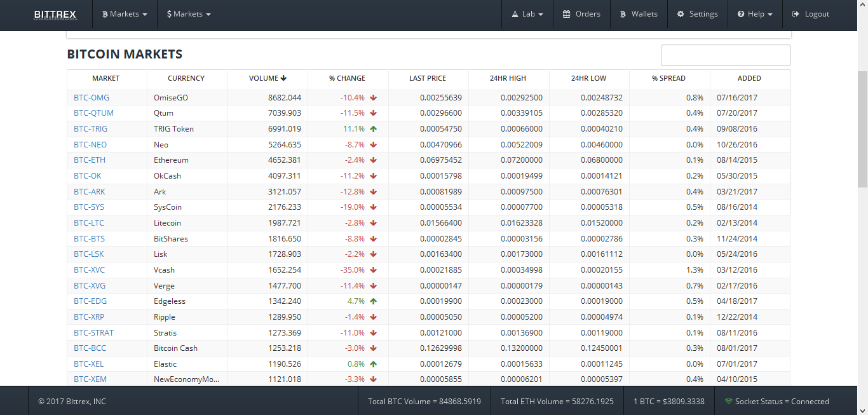Viewport: 868px width, 415px height.
Task: Click the Litecoin last price 0.01566400
Action: 440,222
